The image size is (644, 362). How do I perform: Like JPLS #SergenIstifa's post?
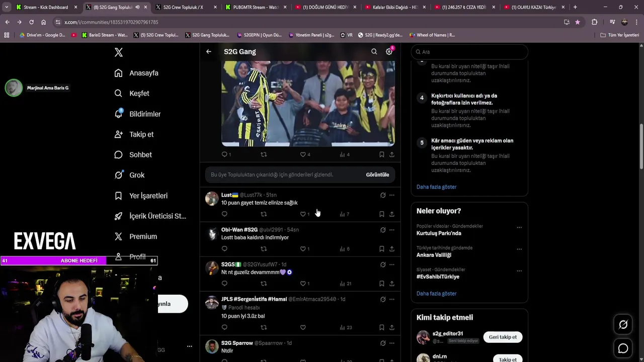coord(303,328)
